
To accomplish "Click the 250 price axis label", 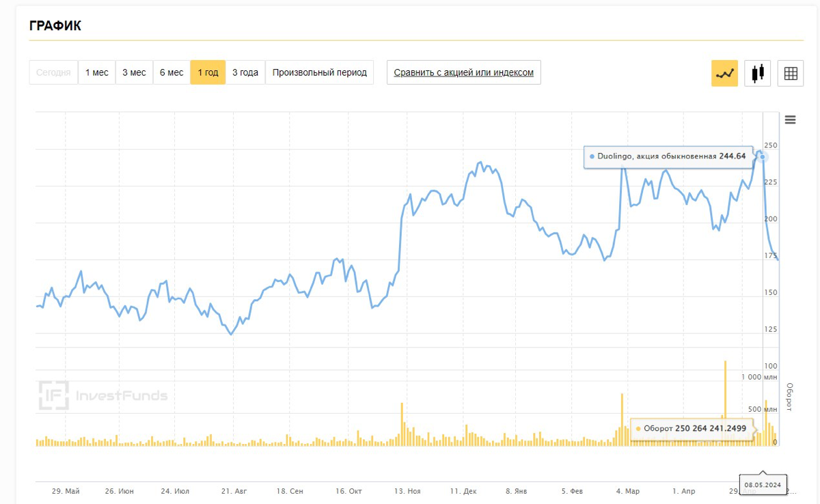I will pyautogui.click(x=771, y=145).
